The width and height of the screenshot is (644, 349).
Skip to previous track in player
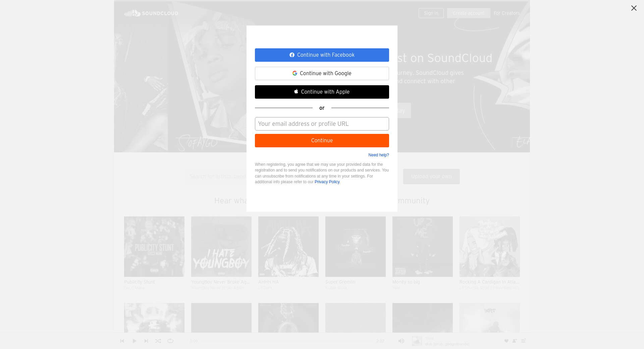point(122,341)
